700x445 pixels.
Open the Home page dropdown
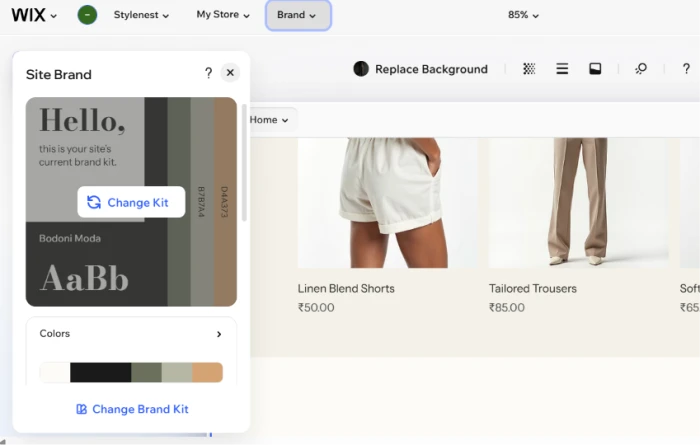269,120
